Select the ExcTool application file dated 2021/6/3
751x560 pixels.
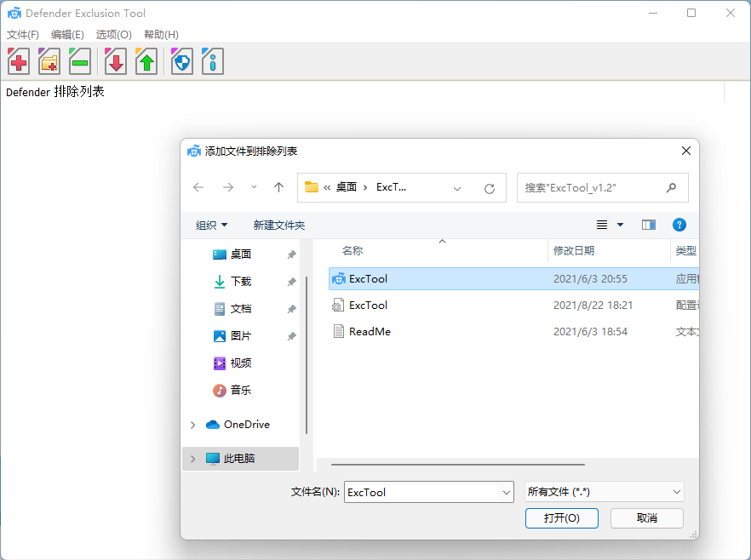point(514,278)
